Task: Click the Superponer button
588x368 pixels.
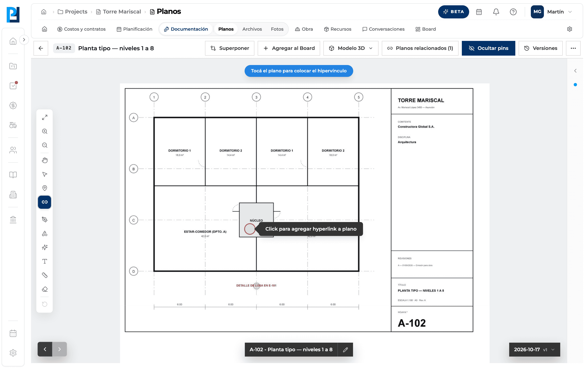Action: click(230, 48)
